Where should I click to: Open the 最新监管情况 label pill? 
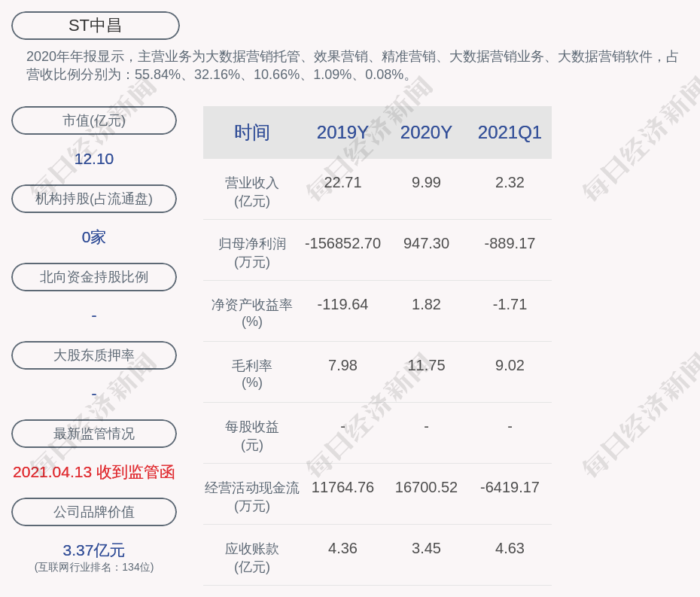94,434
